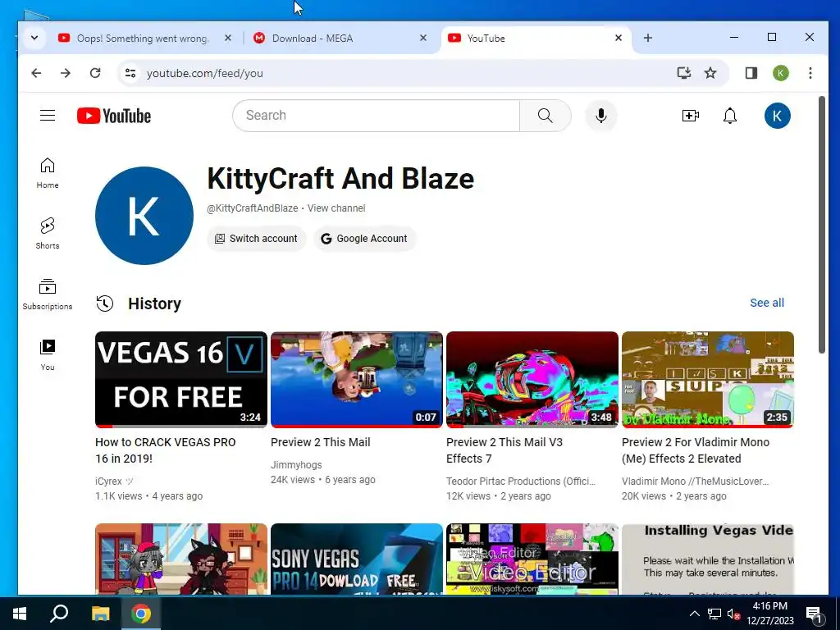View site information icon in address bar
Screen dimensions: 840x630
point(130,73)
